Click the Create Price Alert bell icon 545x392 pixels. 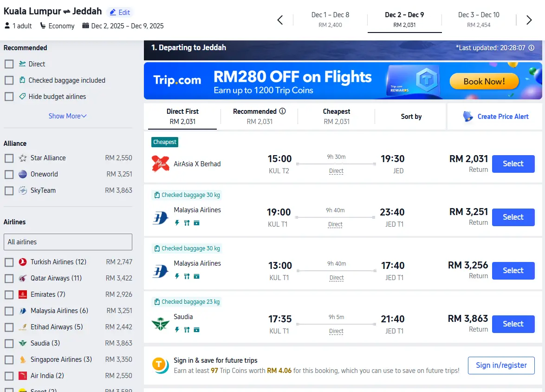(468, 117)
